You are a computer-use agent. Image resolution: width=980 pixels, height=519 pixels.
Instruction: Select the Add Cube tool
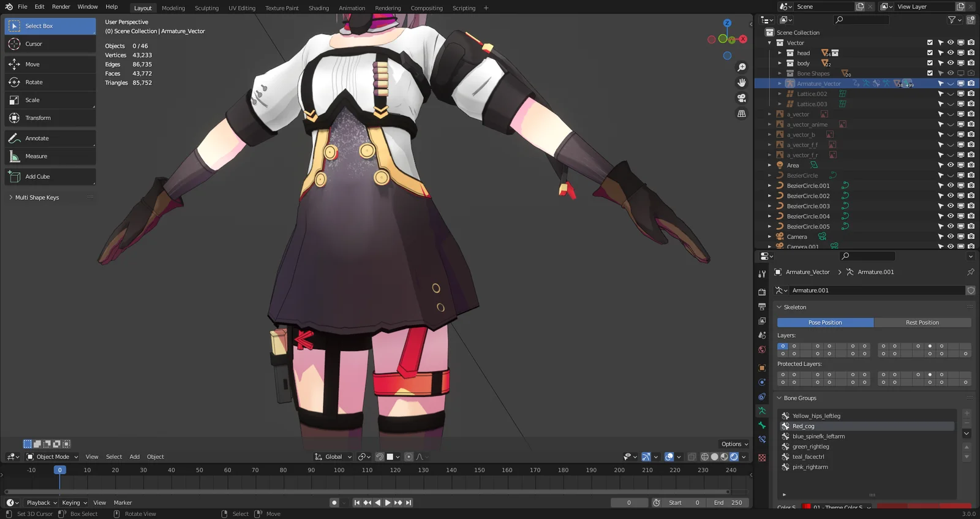pyautogui.click(x=50, y=176)
